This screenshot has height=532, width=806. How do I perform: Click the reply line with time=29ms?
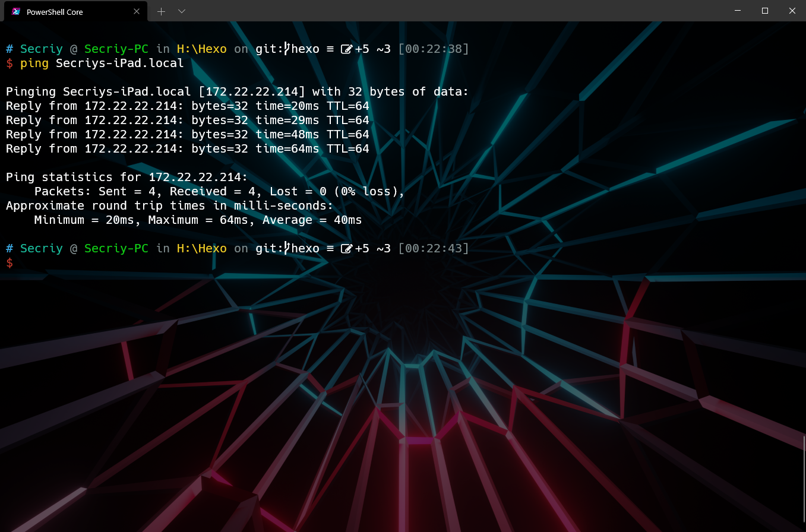coord(188,120)
